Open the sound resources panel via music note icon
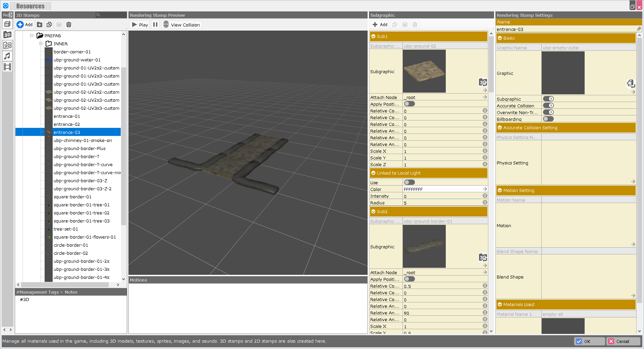Screen dimensions: 644x349 [x=7, y=56]
